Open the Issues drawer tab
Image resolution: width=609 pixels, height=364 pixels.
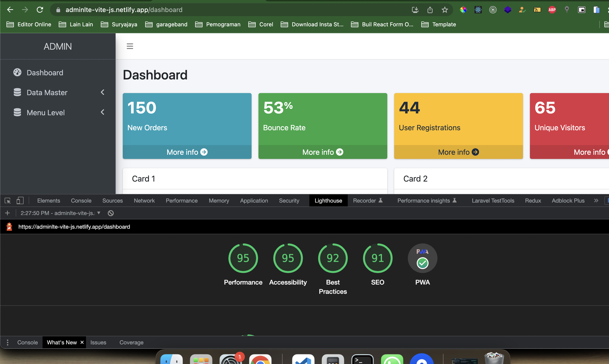click(98, 343)
